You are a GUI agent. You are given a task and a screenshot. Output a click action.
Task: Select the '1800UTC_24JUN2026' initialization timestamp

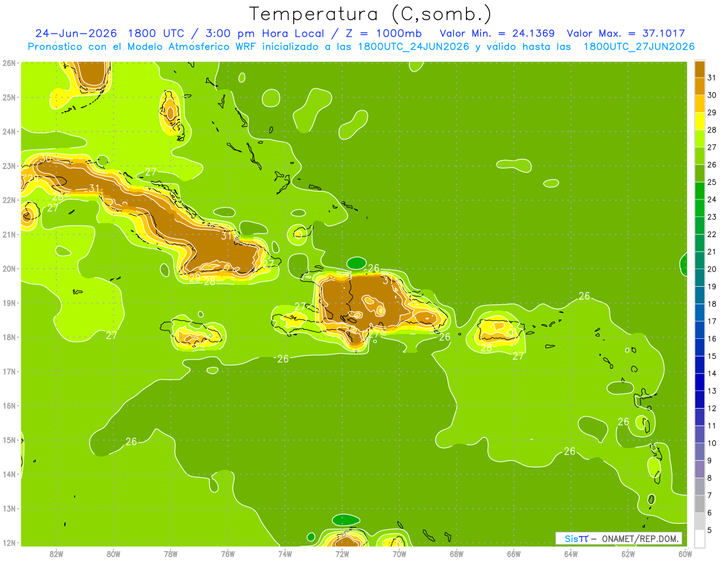(x=414, y=47)
